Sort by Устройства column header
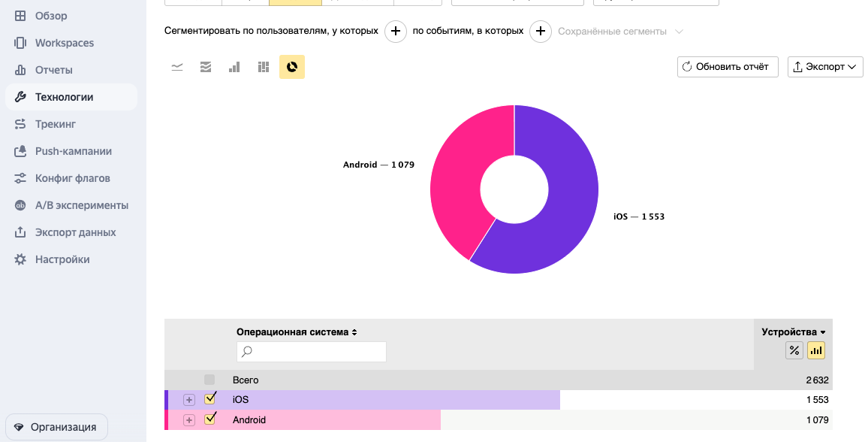The height and width of the screenshot is (442, 868). pos(793,331)
